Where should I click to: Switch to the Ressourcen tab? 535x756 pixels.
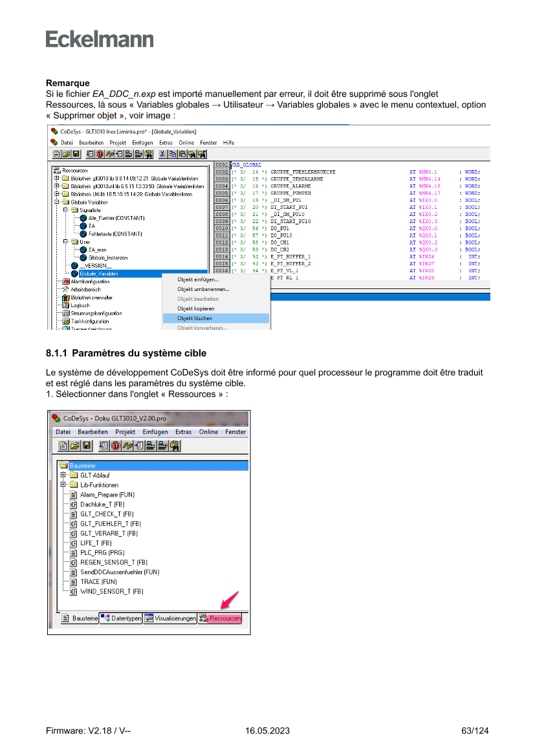[221, 619]
